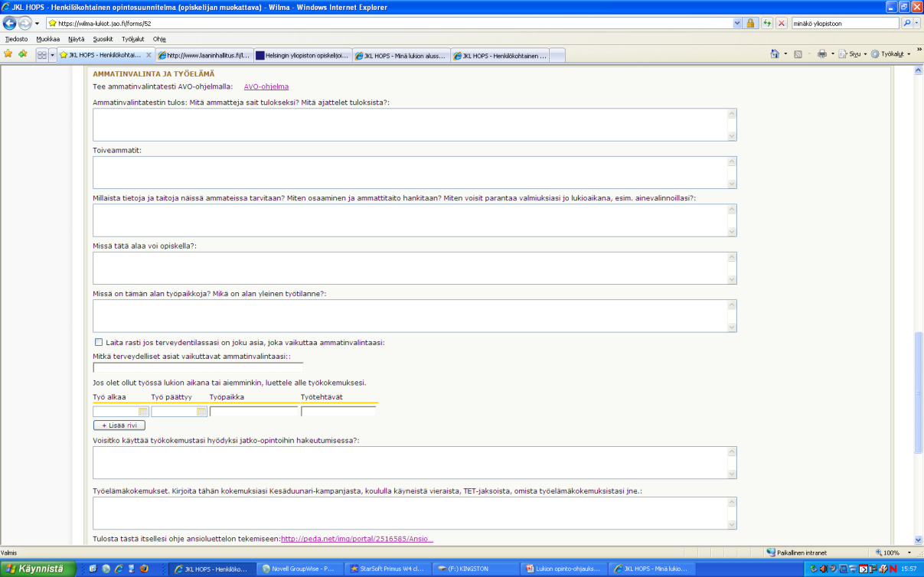
Task: Open the new blank tab button
Action: pos(557,55)
